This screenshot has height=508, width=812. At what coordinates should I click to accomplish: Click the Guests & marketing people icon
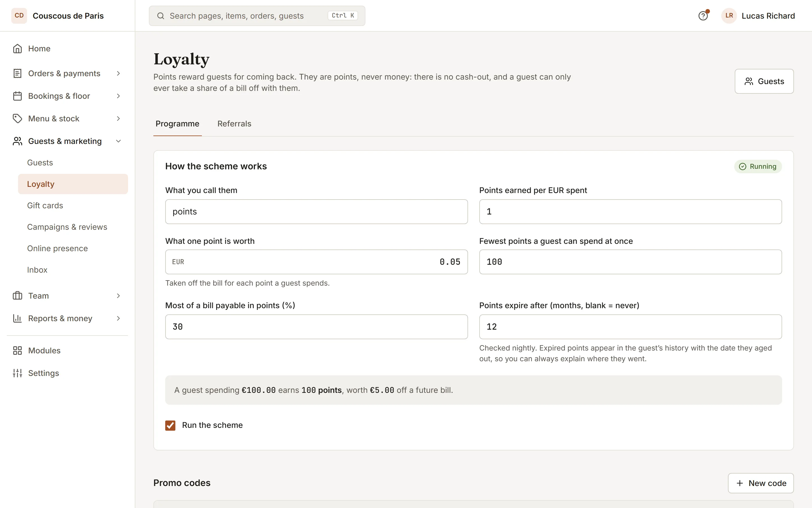click(17, 141)
